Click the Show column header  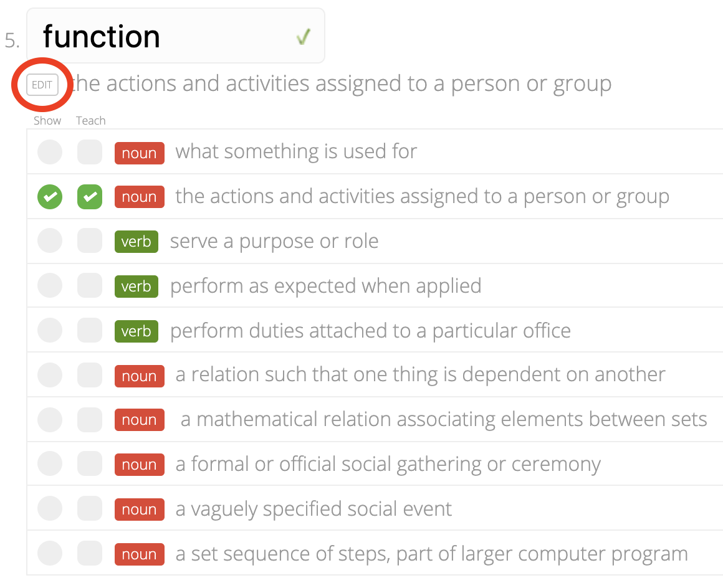coord(47,120)
